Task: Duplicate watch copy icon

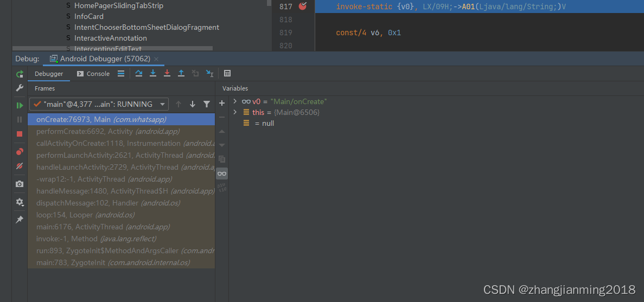Action: [222, 159]
